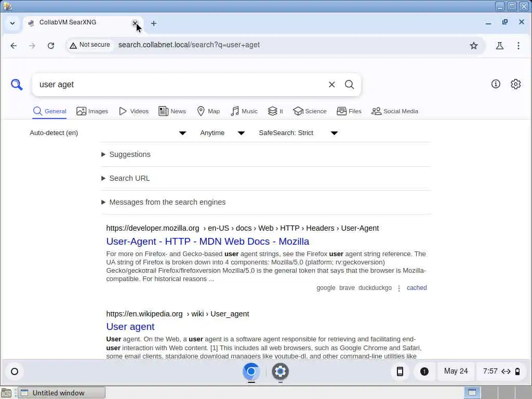Open the Chrome three-dot menu
The image size is (532, 399).
pos(518,46)
